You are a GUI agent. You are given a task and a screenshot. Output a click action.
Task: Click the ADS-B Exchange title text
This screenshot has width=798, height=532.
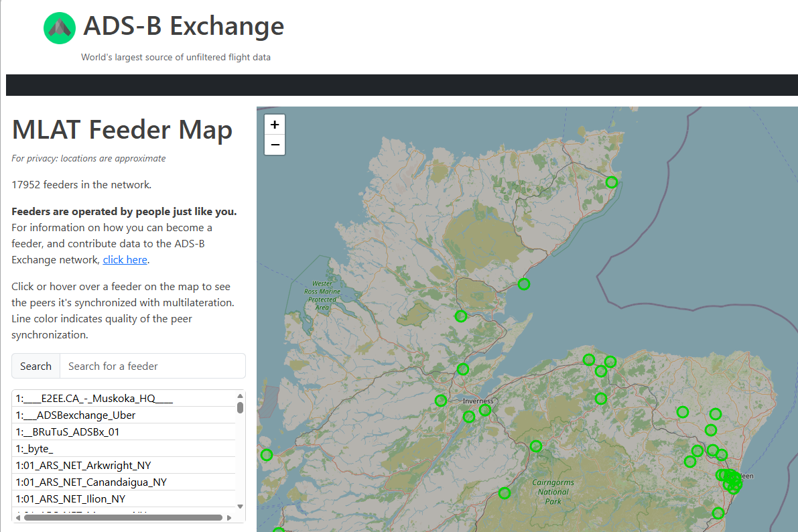pyautogui.click(x=184, y=26)
